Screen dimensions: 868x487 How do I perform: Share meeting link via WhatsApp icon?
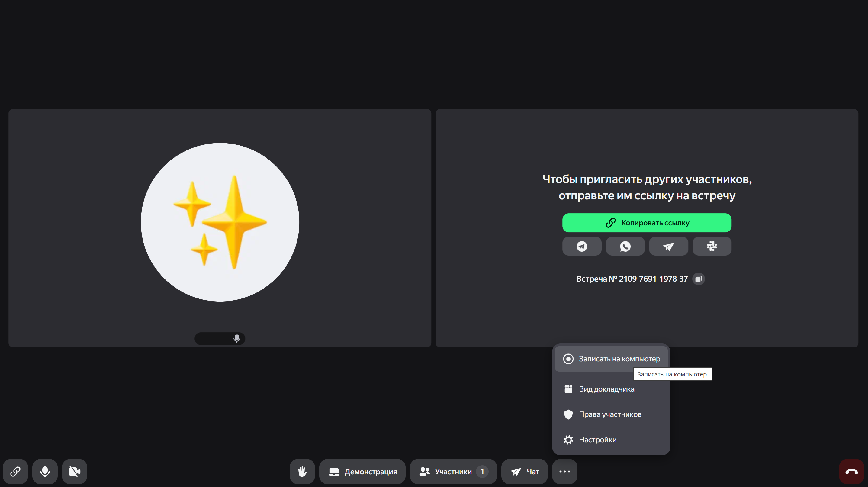pyautogui.click(x=625, y=246)
